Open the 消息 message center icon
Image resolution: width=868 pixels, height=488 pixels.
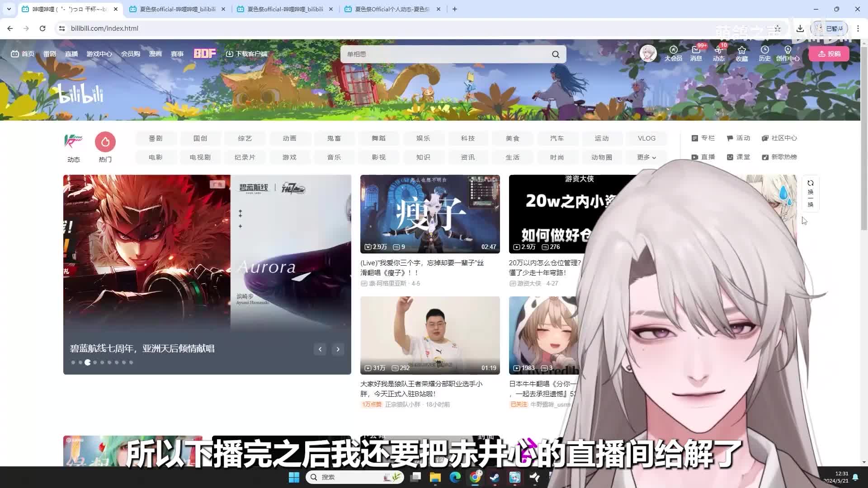[x=696, y=53]
